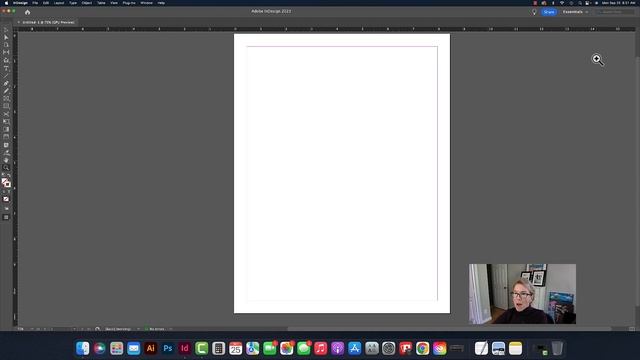Select the Scissors tool
This screenshot has width=640, height=360.
click(6, 114)
